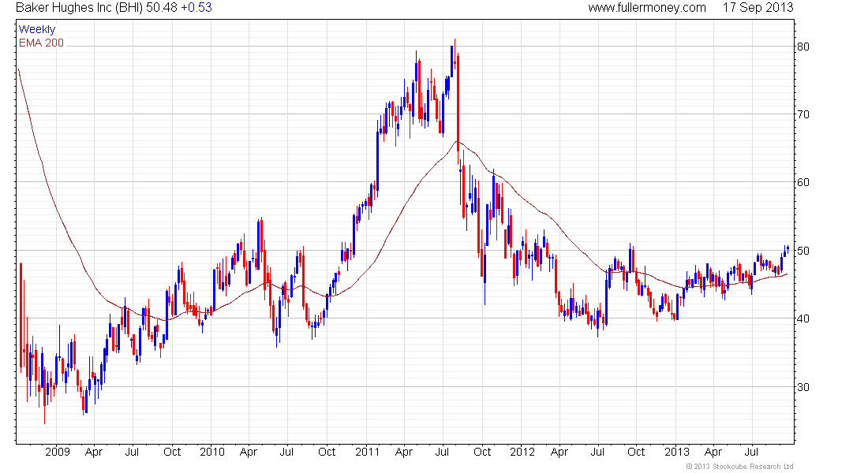Click the Baker Hughes Inc (BHI) chart title
Viewport: 868px width, 473px height.
click(79, 8)
